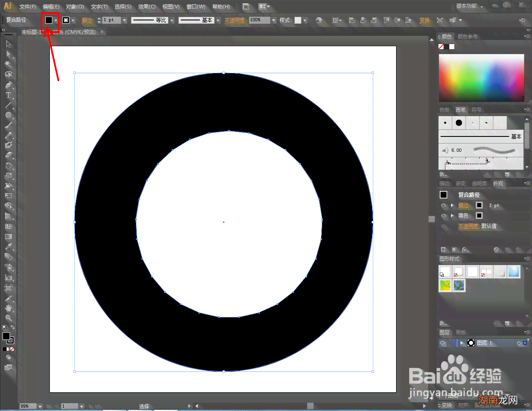Select the Paintbrush tool

click(x=8, y=125)
